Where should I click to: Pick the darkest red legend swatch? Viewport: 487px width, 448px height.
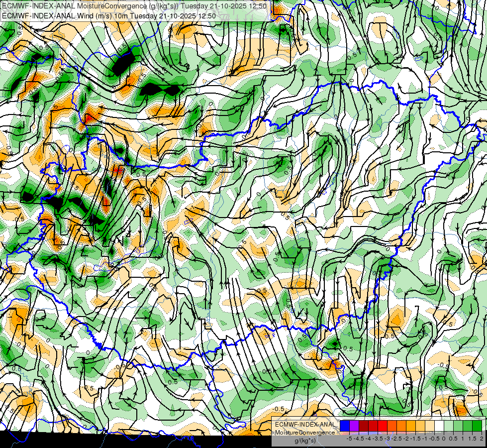364,426
